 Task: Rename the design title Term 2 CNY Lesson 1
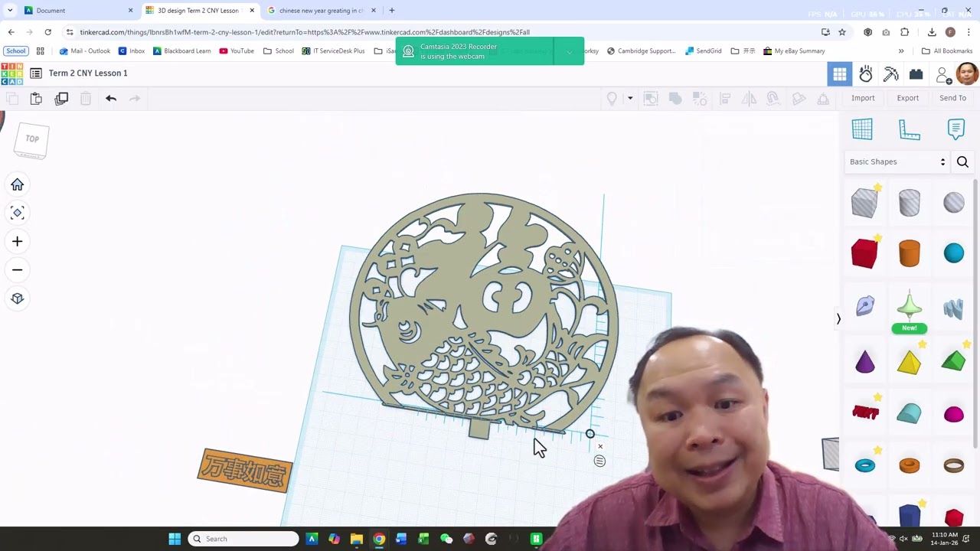click(88, 73)
